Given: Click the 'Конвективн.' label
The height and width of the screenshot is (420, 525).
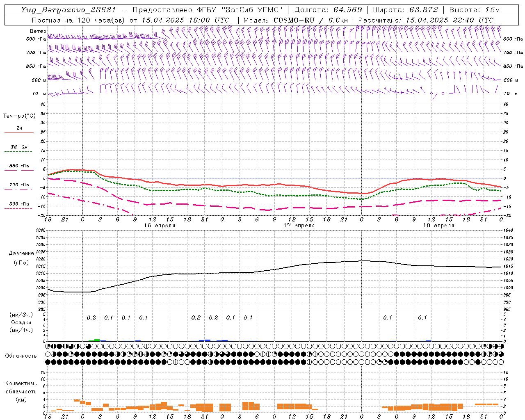Looking at the screenshot, I should point(21,383).
